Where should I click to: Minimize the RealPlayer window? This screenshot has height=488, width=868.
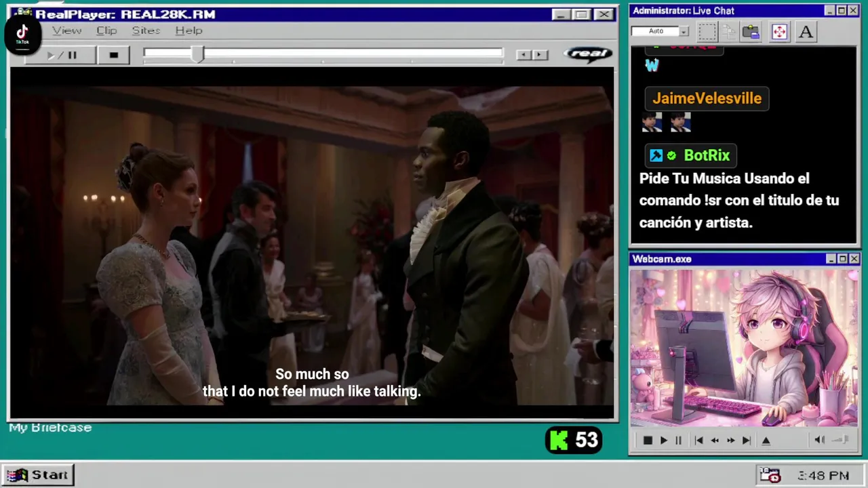(x=560, y=14)
